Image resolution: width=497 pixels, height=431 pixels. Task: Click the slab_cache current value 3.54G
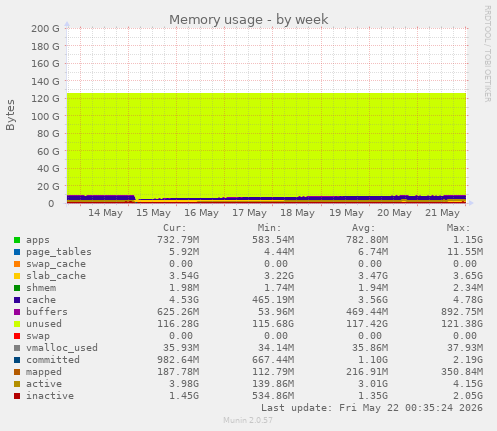(x=184, y=276)
